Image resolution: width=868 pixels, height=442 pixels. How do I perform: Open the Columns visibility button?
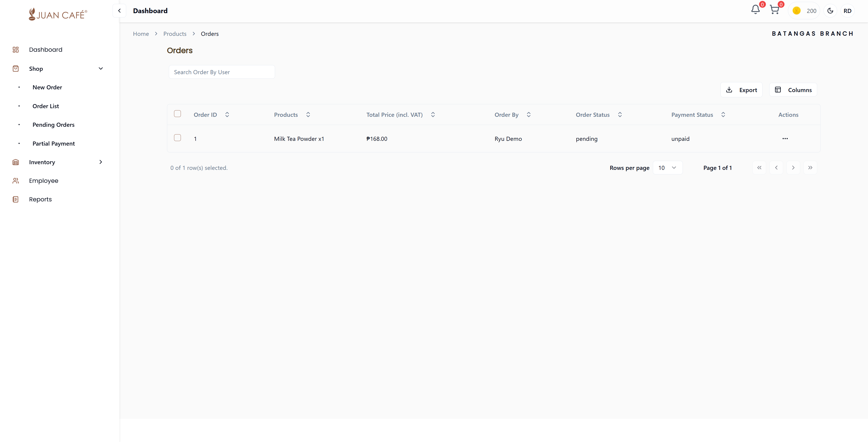(x=793, y=90)
